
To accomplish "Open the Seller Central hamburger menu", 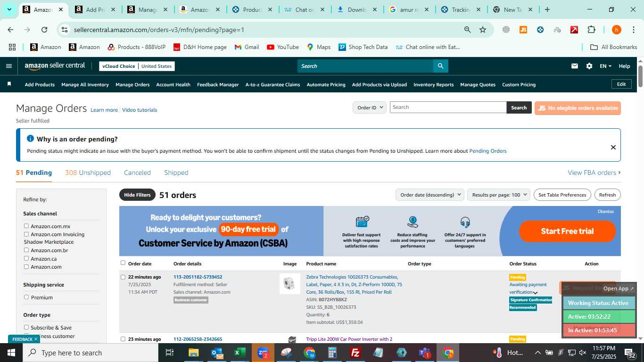I will pyautogui.click(x=8, y=66).
